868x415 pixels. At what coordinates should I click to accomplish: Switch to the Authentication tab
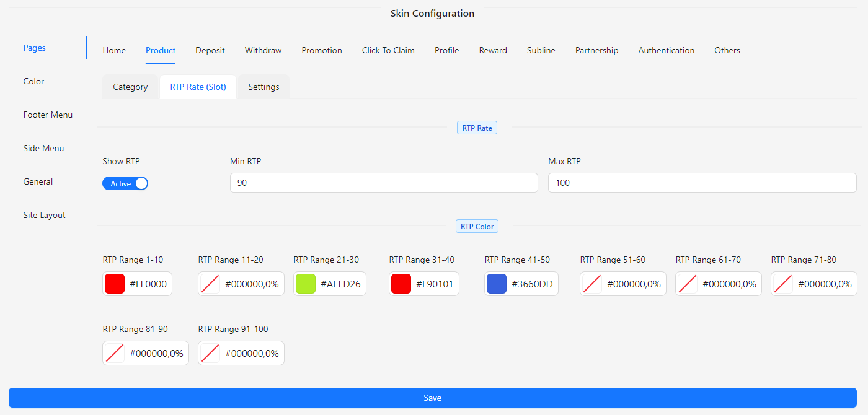[666, 50]
